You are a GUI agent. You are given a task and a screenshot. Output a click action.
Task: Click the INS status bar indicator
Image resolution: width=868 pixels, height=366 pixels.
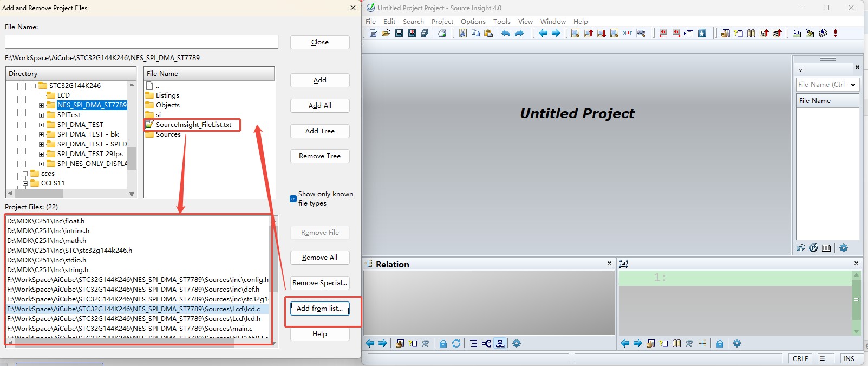click(849, 358)
